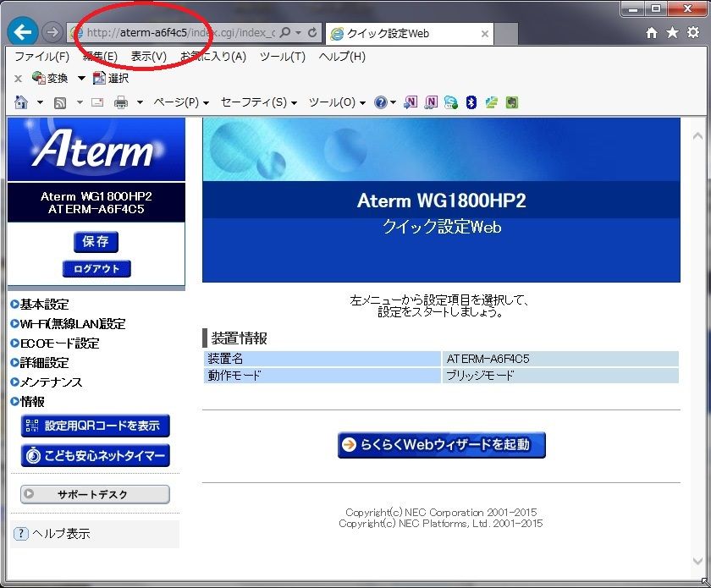The height and width of the screenshot is (588, 711).
Task: Click the QR code icon on 設定用QRコード button
Action: click(32, 426)
